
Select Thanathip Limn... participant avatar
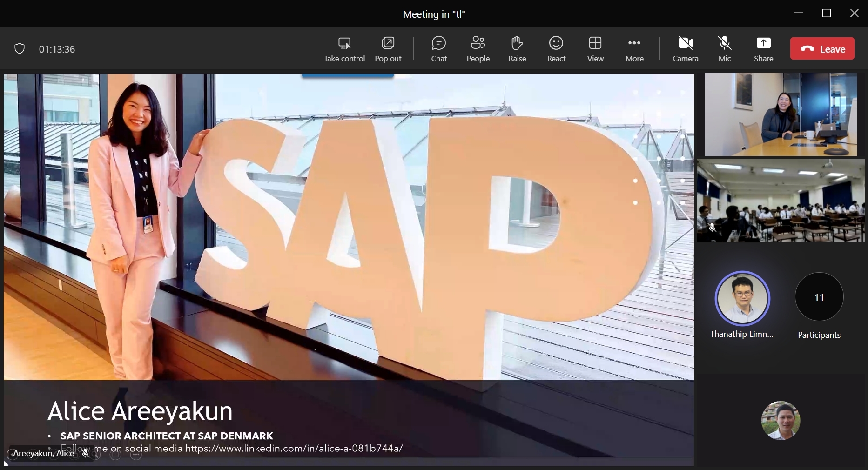pyautogui.click(x=742, y=298)
